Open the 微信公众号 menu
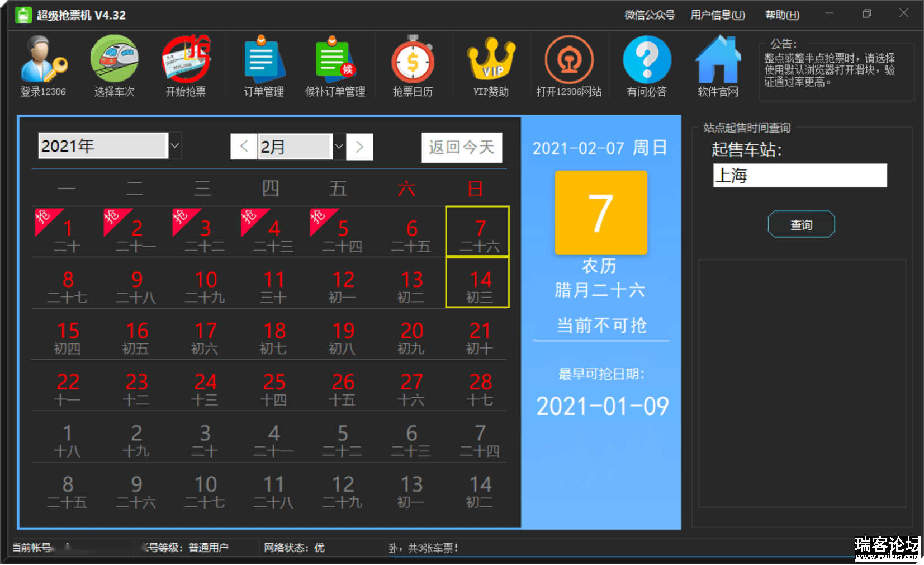The height and width of the screenshot is (565, 924). tap(650, 15)
